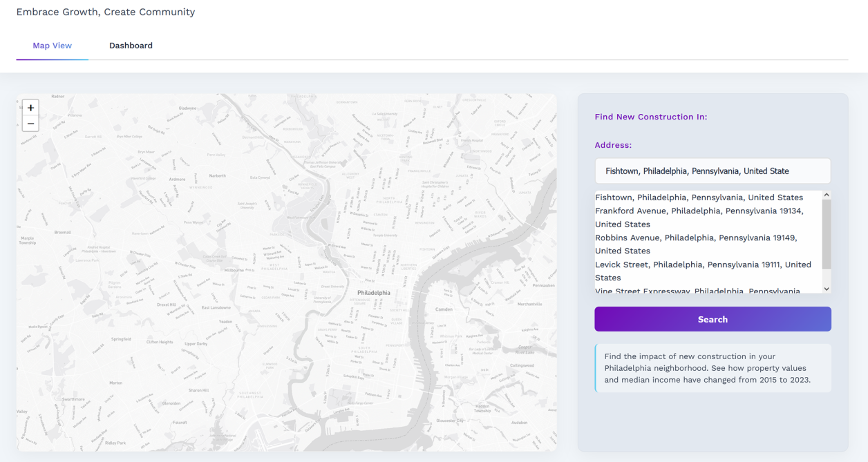Click the Philadelphia label on the map
Image resolution: width=868 pixels, height=462 pixels.
373,293
